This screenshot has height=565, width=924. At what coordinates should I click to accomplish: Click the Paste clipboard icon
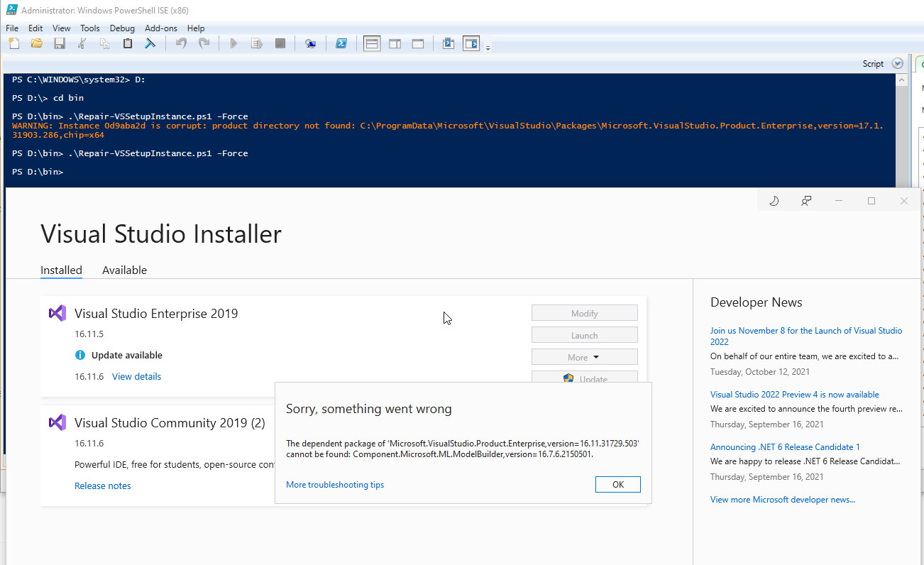click(128, 43)
